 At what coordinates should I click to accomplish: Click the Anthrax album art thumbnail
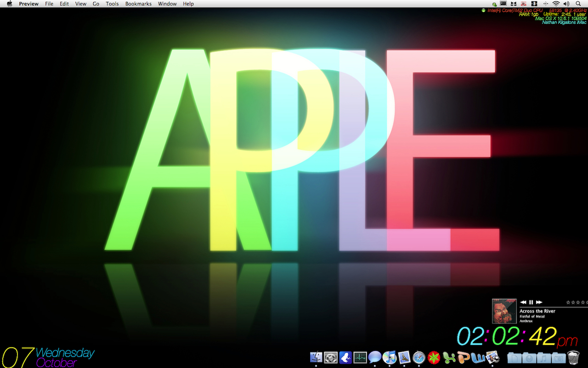[x=504, y=311]
